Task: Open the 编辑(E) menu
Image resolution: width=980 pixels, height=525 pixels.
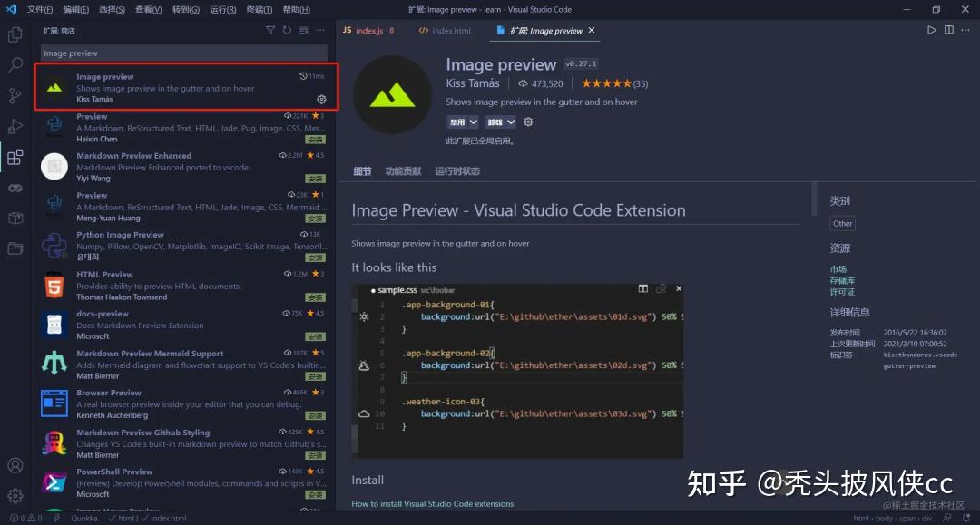Action: (x=76, y=9)
